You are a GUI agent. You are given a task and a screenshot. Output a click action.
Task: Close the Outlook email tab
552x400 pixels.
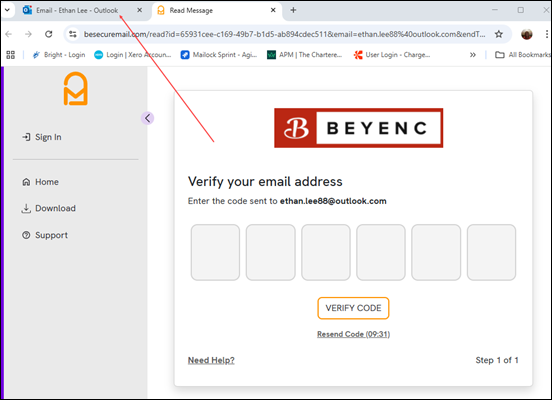(139, 10)
